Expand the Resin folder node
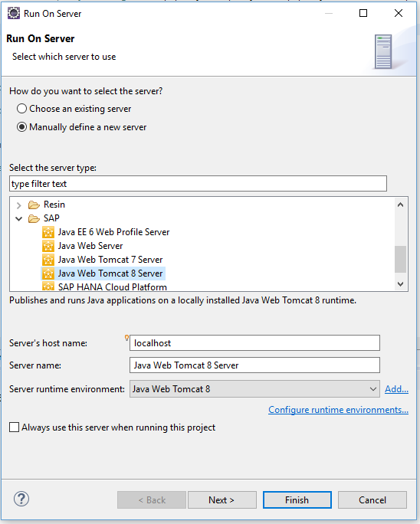Image resolution: width=420 pixels, height=524 pixels. click(x=18, y=205)
